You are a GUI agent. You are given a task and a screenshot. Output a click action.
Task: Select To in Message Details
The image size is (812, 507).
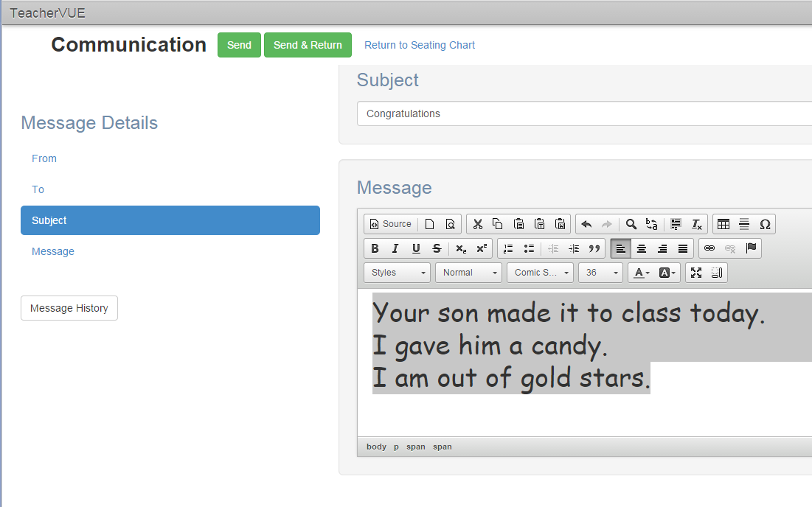38,189
